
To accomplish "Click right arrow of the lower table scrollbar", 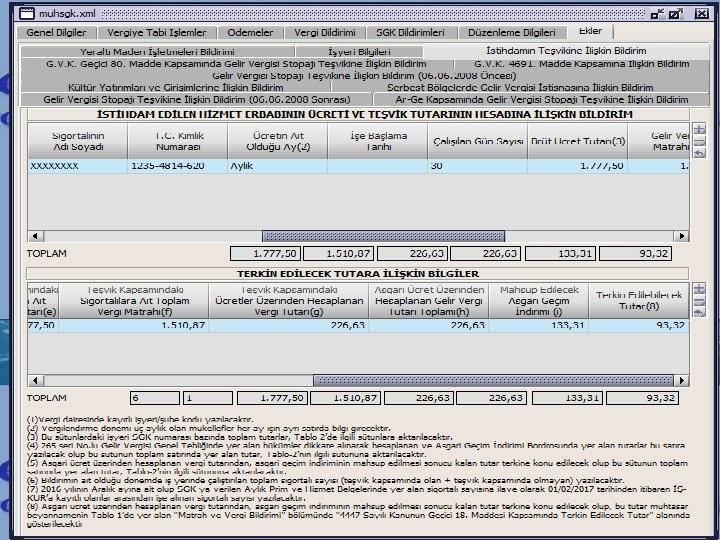I will pos(681,380).
